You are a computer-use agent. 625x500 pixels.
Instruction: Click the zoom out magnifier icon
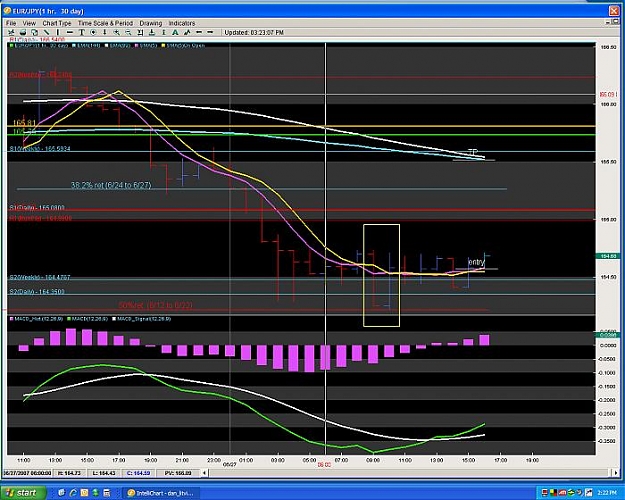coord(128,32)
